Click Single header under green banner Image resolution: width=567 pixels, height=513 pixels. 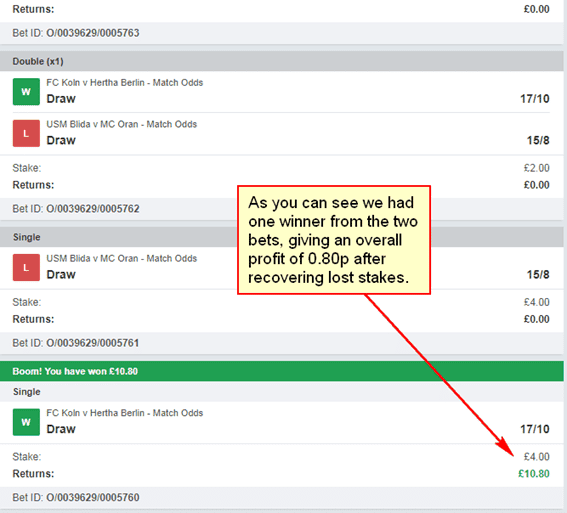282,392
